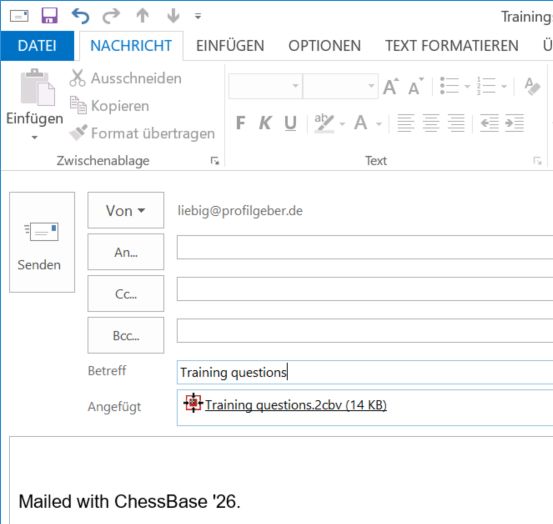Click the save icon in quick access toolbar
The height and width of the screenshot is (524, 553).
[x=49, y=16]
